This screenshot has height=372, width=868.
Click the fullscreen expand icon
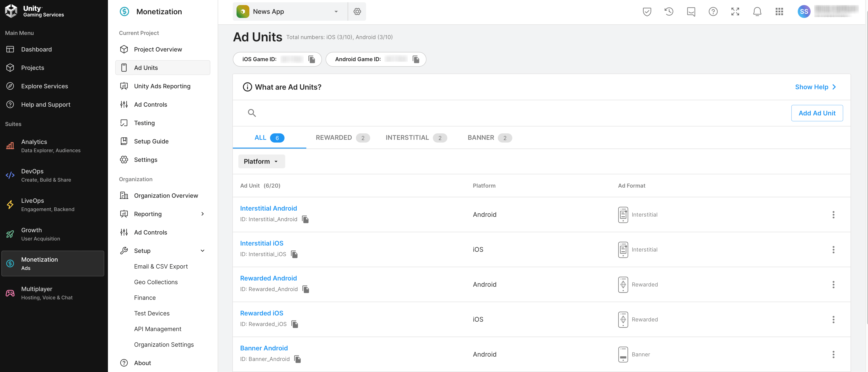735,11
